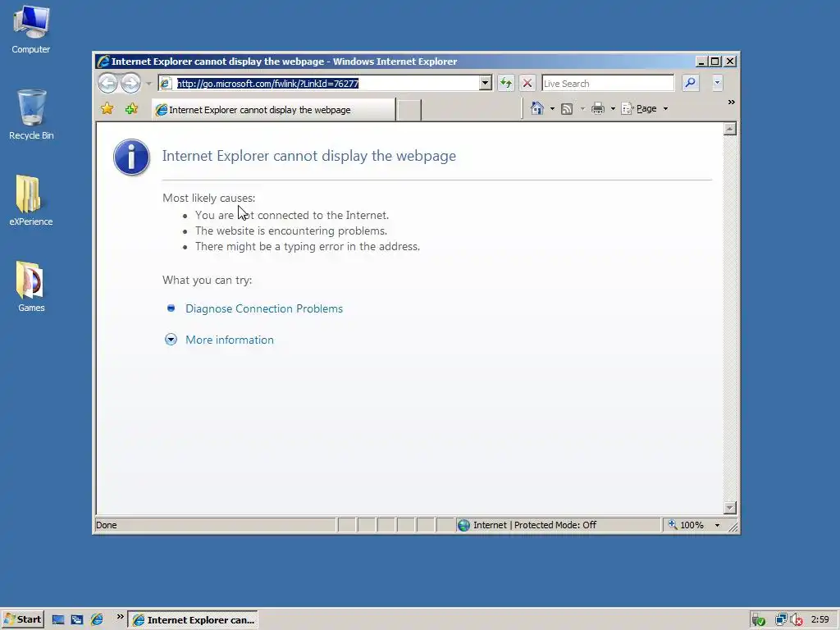Click the 'Most likely causes:' text
The width and height of the screenshot is (840, 630).
[x=209, y=199]
